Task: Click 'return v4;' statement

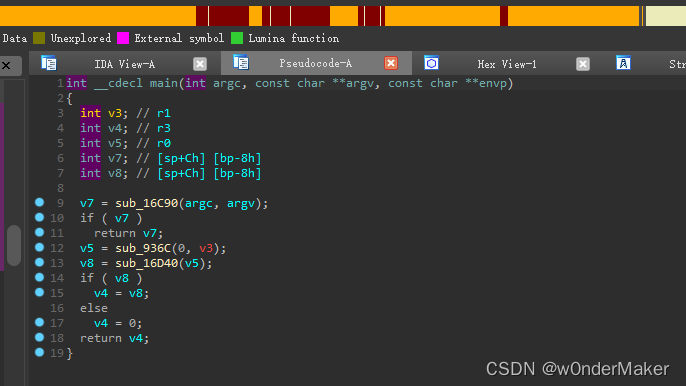Action: tap(115, 338)
